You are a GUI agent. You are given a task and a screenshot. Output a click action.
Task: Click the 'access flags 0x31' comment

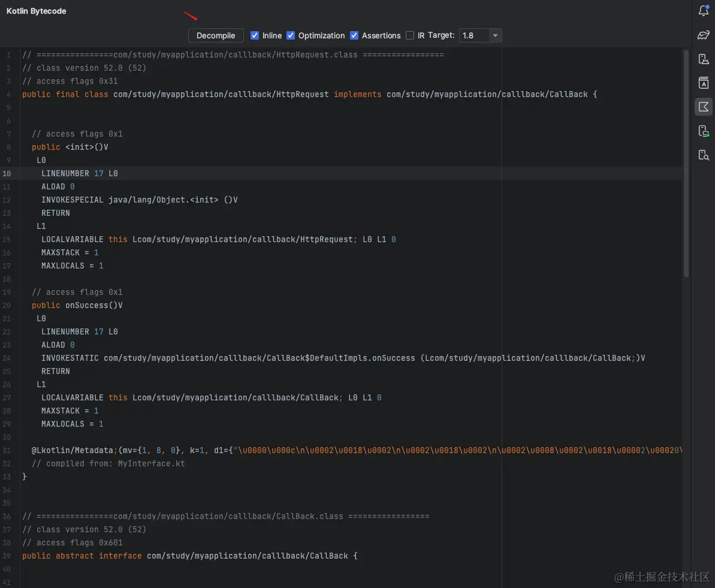70,81
